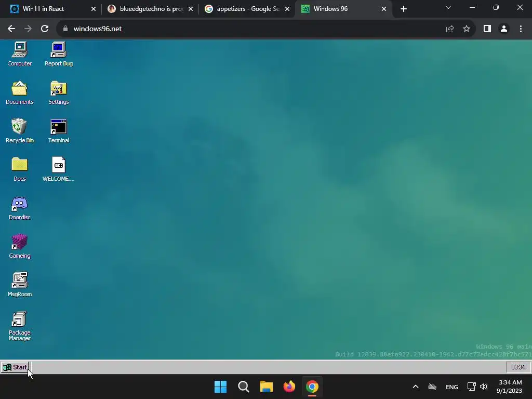Click the Chrome taskbar icon

[312, 387]
